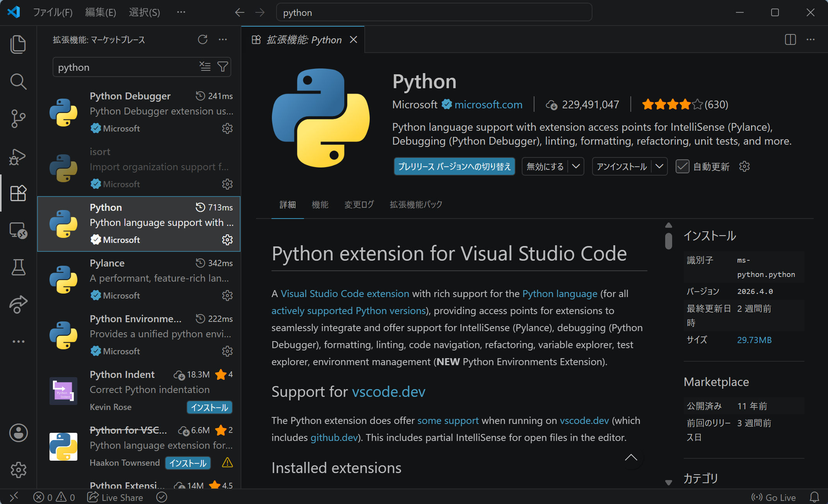Switch to the Details tab

288,205
